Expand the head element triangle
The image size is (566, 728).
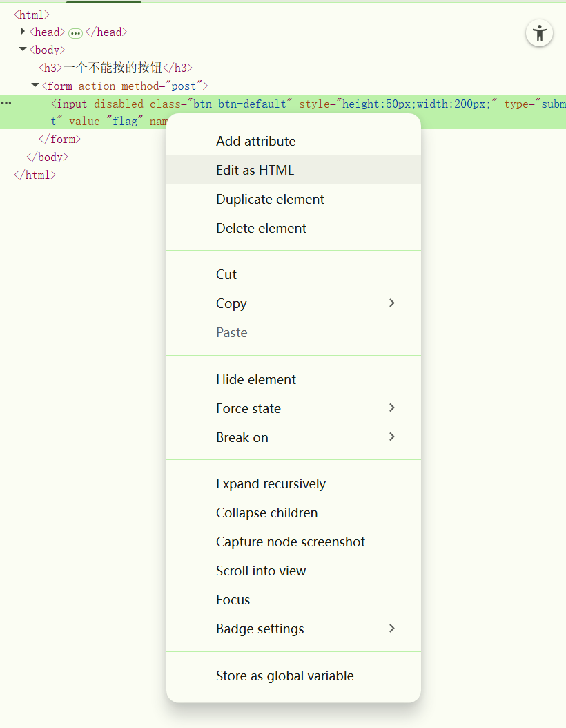(x=23, y=32)
